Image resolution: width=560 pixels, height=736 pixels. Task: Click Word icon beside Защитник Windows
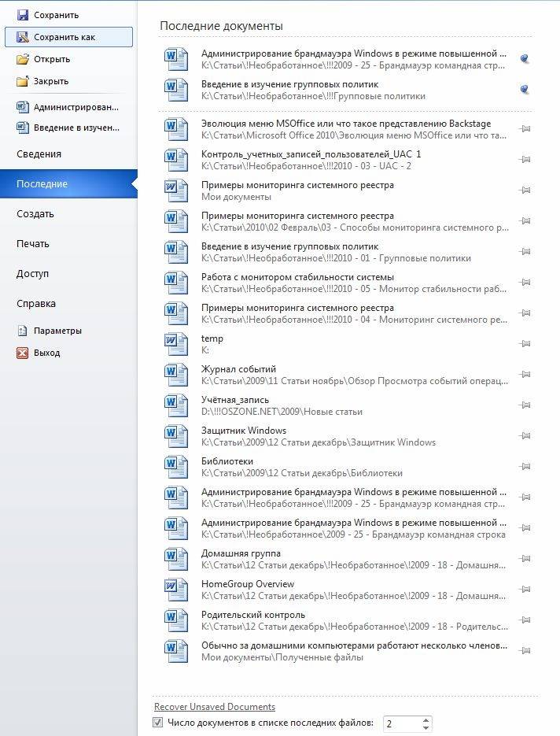(176, 436)
